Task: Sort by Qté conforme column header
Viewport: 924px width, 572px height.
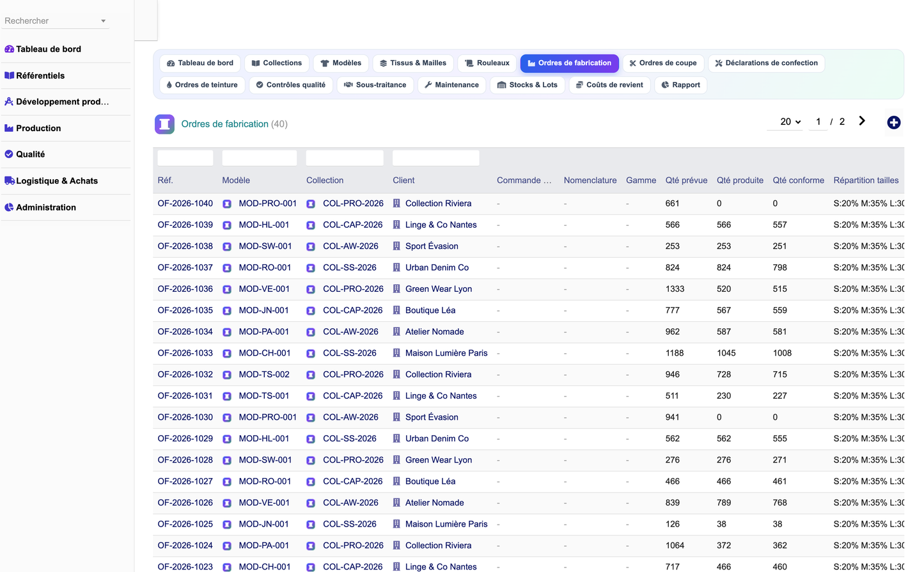Action: 798,180
